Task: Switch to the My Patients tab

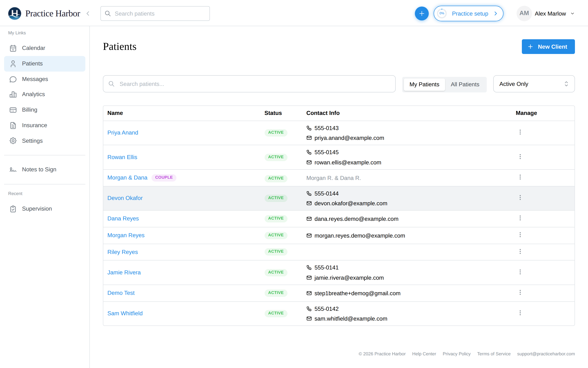Action: pos(424,84)
